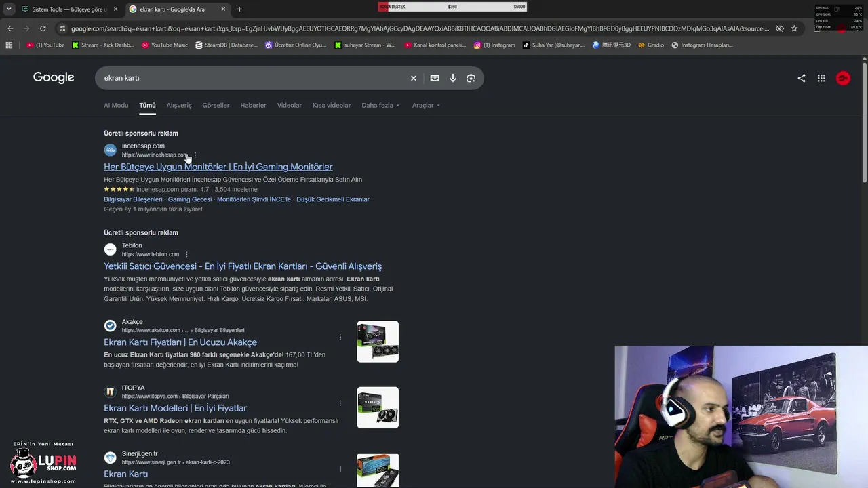Open the SteamDB Database bookmark
The width and height of the screenshot is (868, 488).
226,45
